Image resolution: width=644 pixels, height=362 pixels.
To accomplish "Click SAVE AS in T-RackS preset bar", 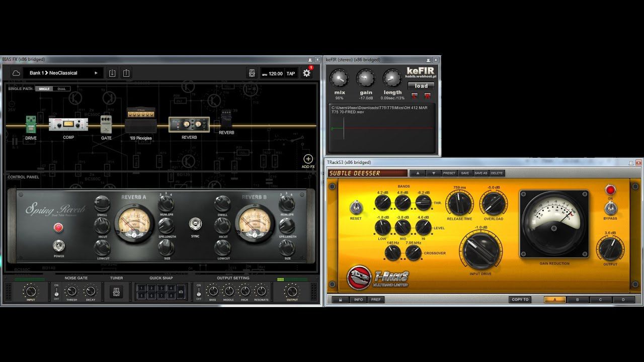I will (x=481, y=173).
